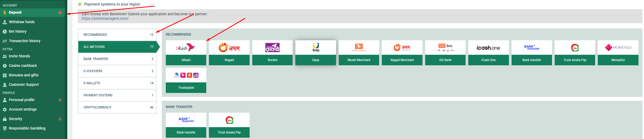This screenshot has height=139, width=644.
Task: Click the Transaction history arrows icon
Action: click(x=5, y=41)
